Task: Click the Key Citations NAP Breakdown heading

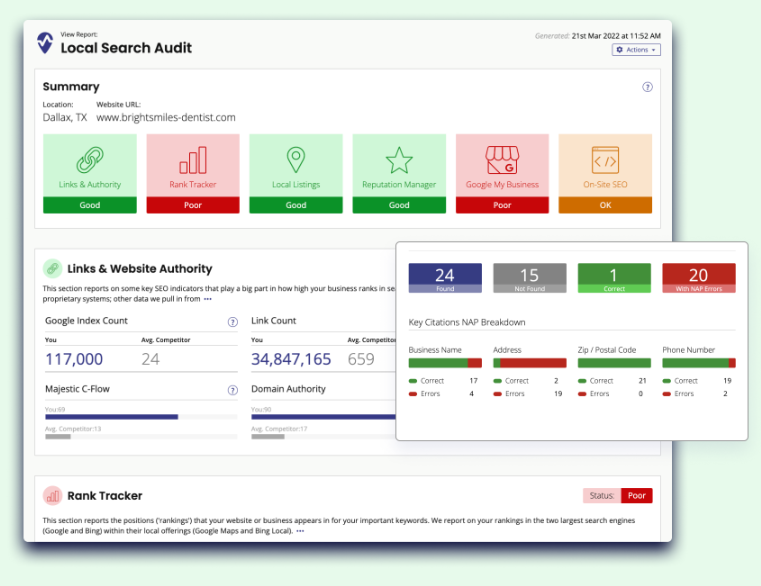Action: click(x=467, y=322)
